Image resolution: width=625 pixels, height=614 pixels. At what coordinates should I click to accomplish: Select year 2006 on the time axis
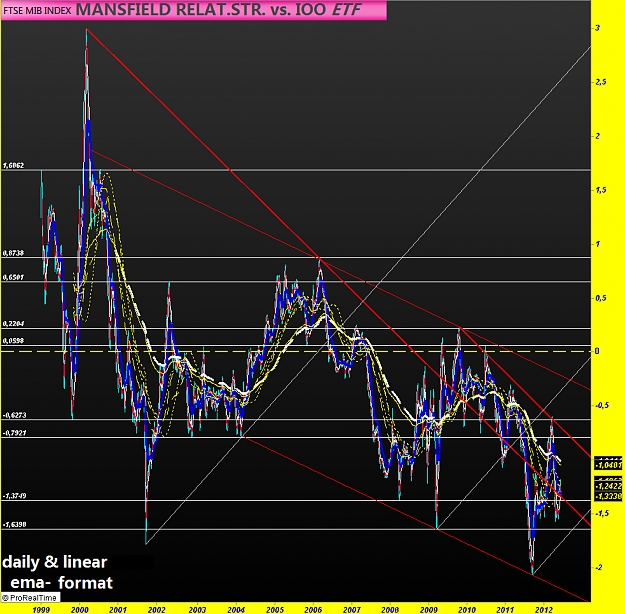pyautogui.click(x=313, y=609)
